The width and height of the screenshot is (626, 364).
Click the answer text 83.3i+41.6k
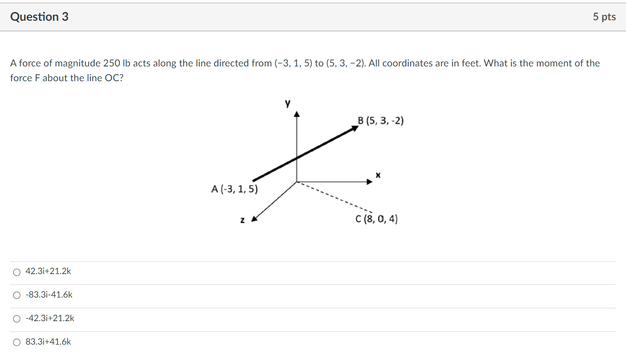pyautogui.click(x=48, y=341)
